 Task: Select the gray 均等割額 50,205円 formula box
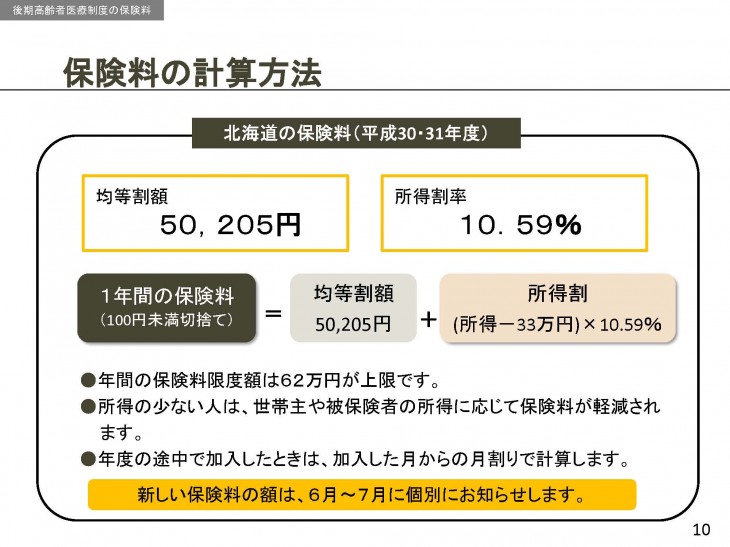pyautogui.click(x=353, y=308)
